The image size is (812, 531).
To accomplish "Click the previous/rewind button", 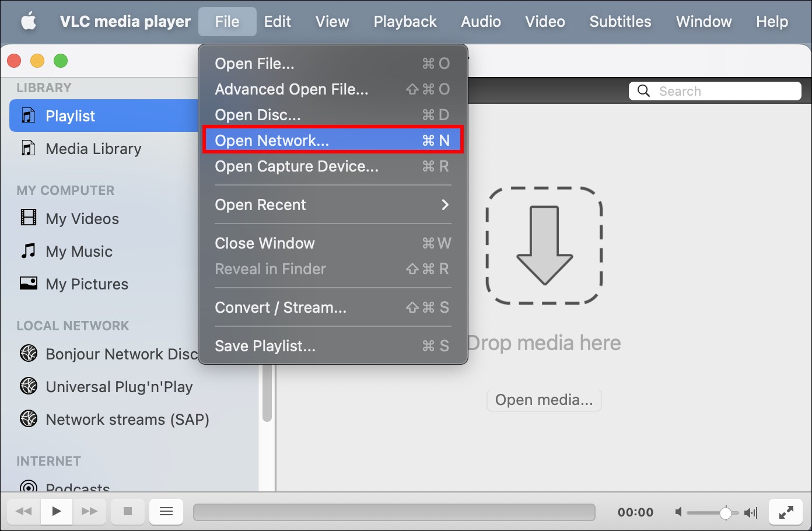I will (24, 512).
